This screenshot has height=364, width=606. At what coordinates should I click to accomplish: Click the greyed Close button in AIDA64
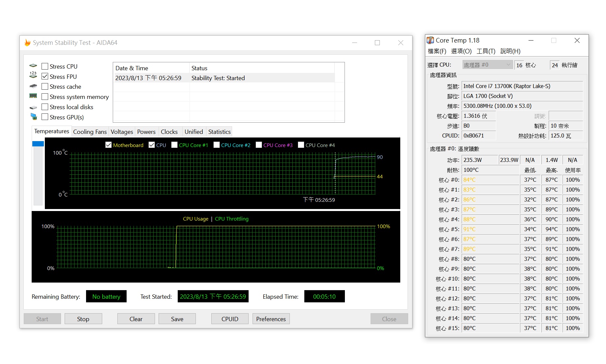389,319
